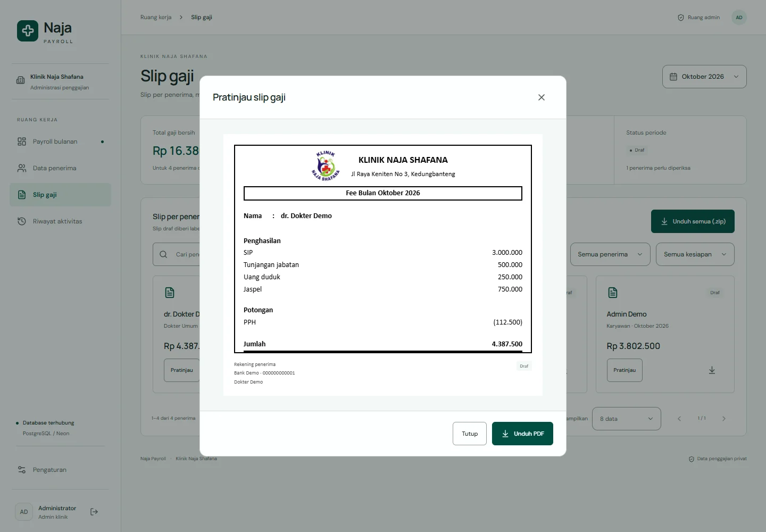Click the document icon on dr. Dokter card
The height and width of the screenshot is (532, 766).
170,293
